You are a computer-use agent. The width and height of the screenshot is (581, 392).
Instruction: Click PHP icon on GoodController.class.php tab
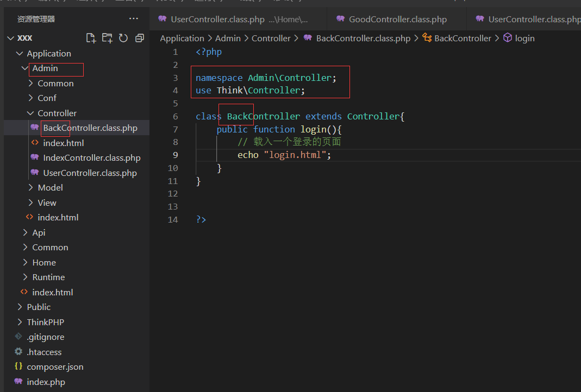coord(341,19)
